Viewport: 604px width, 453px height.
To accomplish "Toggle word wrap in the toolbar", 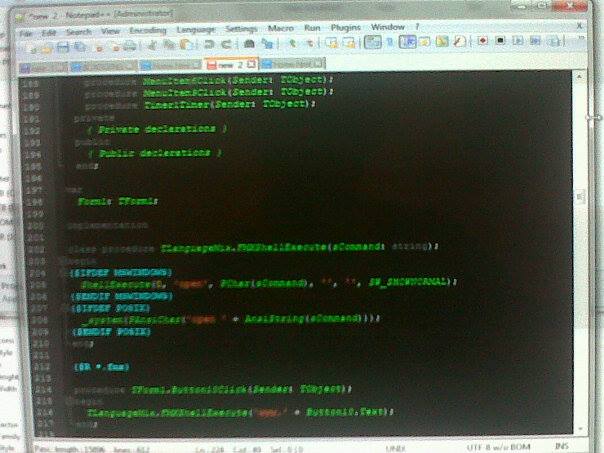I will (373, 42).
